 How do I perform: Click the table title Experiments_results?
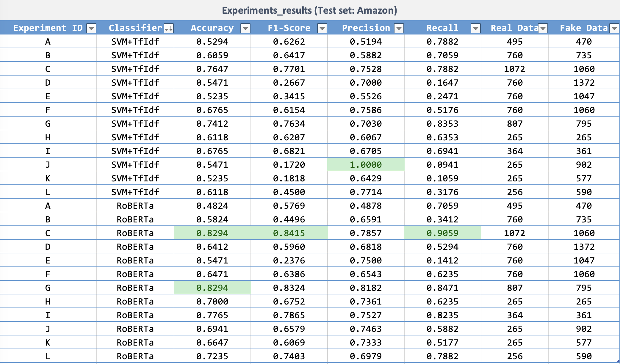tap(309, 10)
